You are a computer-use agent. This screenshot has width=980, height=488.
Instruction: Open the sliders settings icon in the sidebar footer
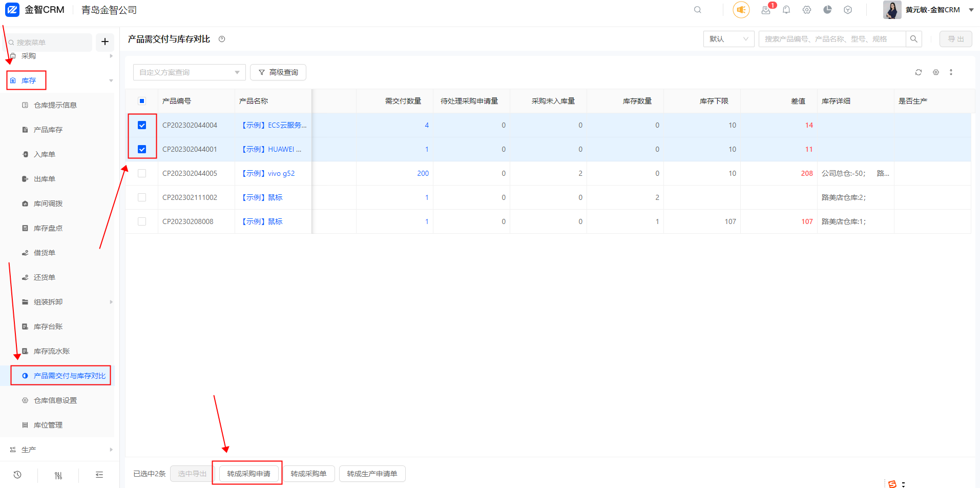click(58, 475)
